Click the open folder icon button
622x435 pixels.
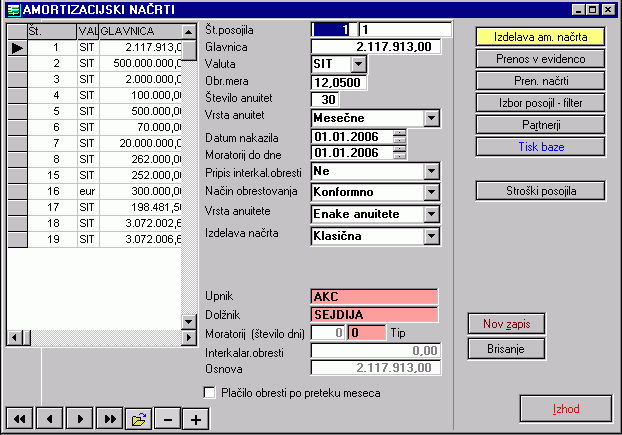[x=139, y=417]
